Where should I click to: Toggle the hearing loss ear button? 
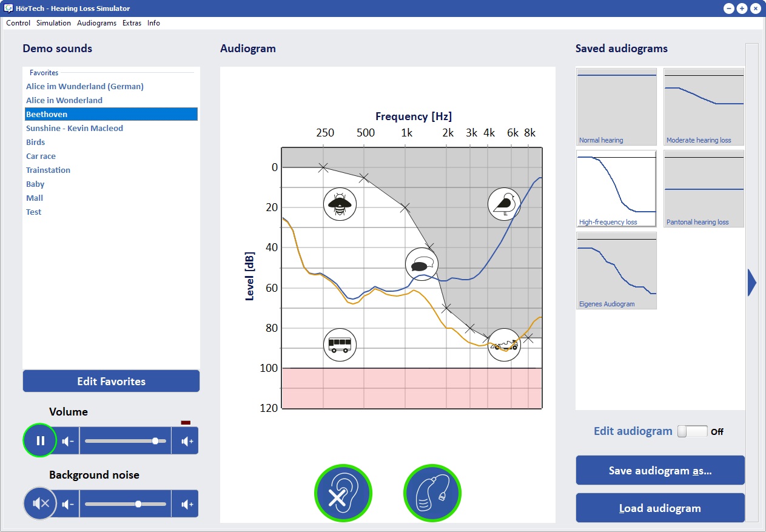(x=343, y=493)
